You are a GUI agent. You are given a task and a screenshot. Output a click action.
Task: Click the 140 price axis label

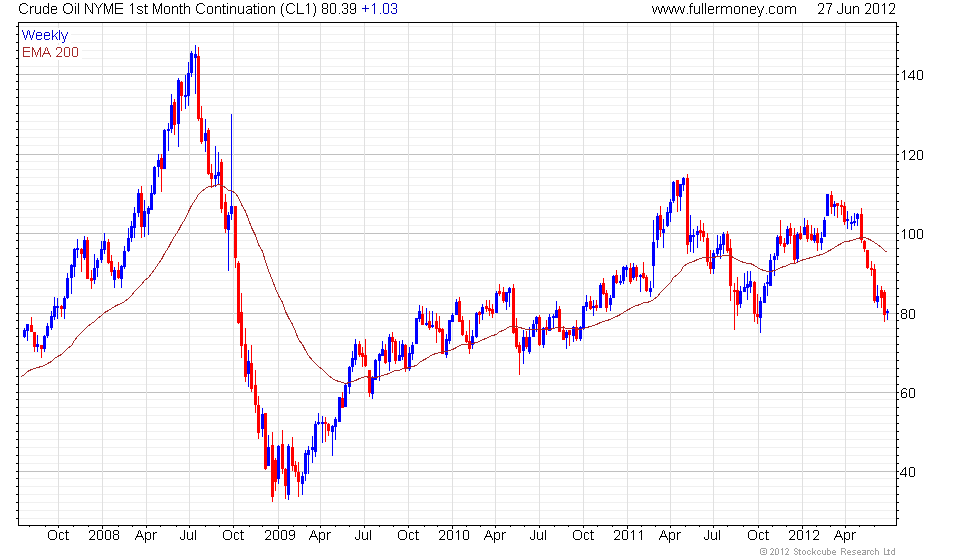pyautogui.click(x=912, y=76)
